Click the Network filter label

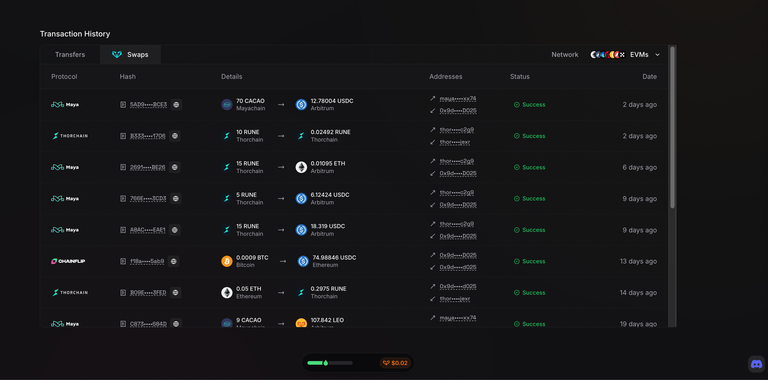tap(565, 55)
